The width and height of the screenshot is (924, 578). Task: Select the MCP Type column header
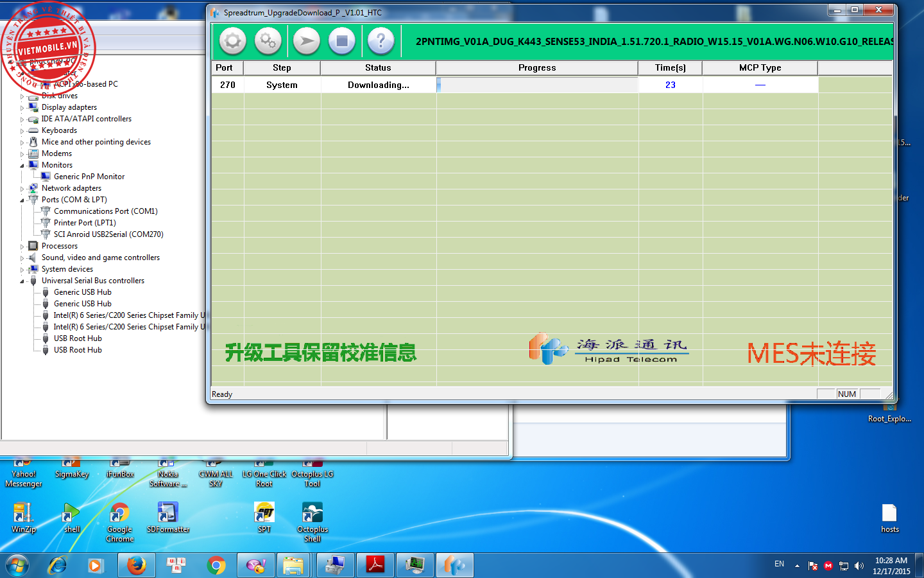(760, 68)
